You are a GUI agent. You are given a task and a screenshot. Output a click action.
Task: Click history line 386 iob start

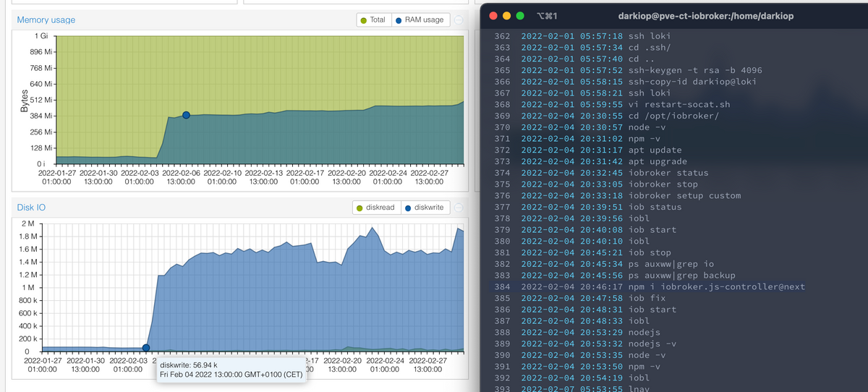click(584, 310)
